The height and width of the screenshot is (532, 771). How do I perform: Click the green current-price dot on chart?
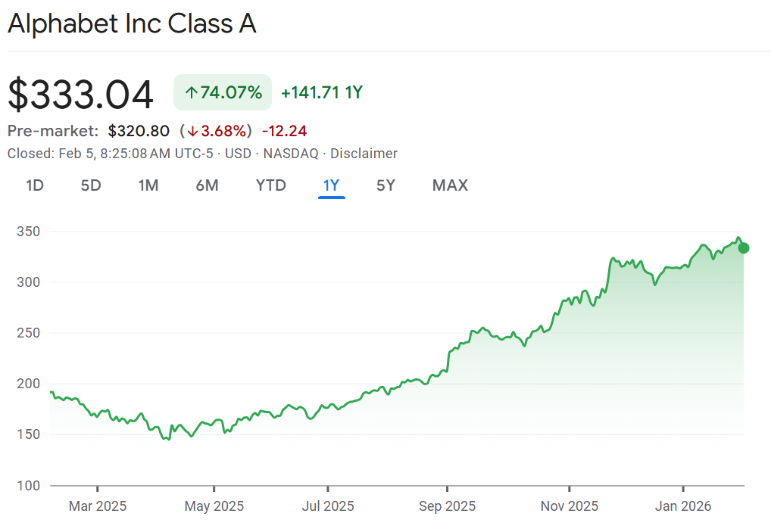pyautogui.click(x=744, y=248)
